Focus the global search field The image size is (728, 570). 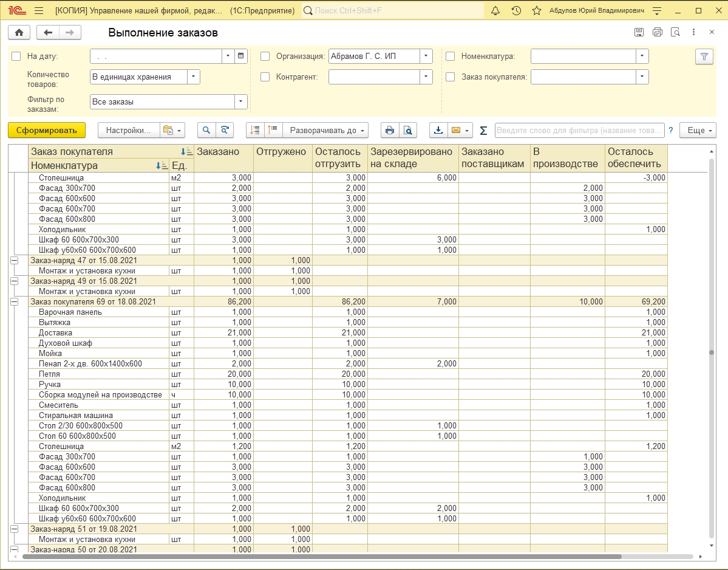[393, 10]
